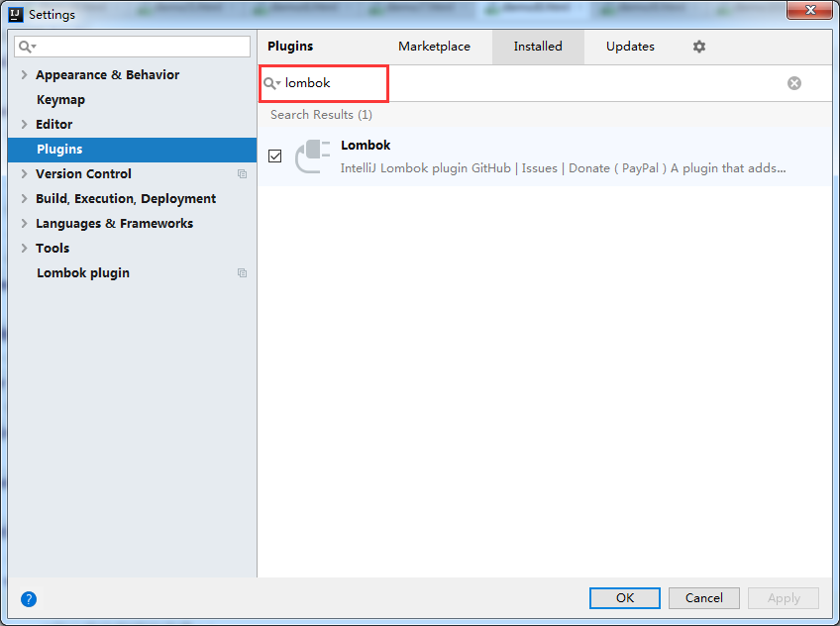840x626 pixels.
Task: Click the project-level icon beside Version Control
Action: pos(242,174)
